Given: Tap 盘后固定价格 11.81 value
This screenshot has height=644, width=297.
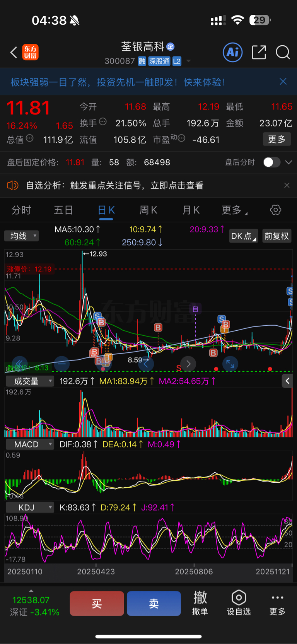Looking at the screenshot, I should (75, 162).
